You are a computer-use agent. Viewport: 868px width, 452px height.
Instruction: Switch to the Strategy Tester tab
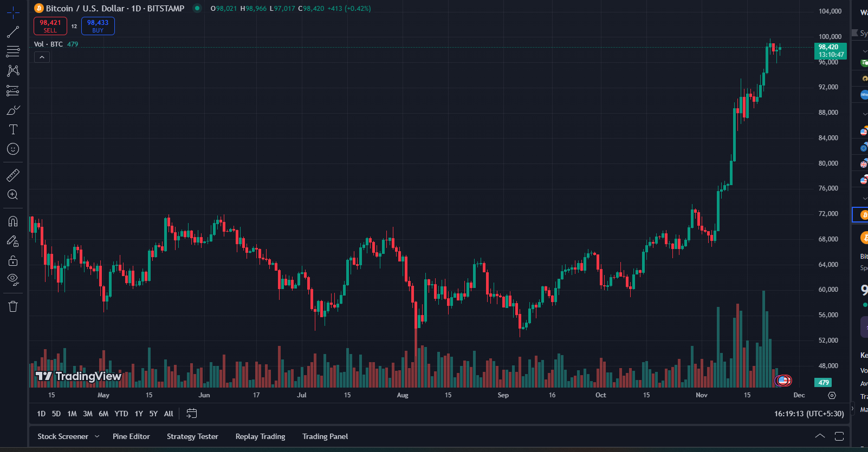[x=192, y=436]
